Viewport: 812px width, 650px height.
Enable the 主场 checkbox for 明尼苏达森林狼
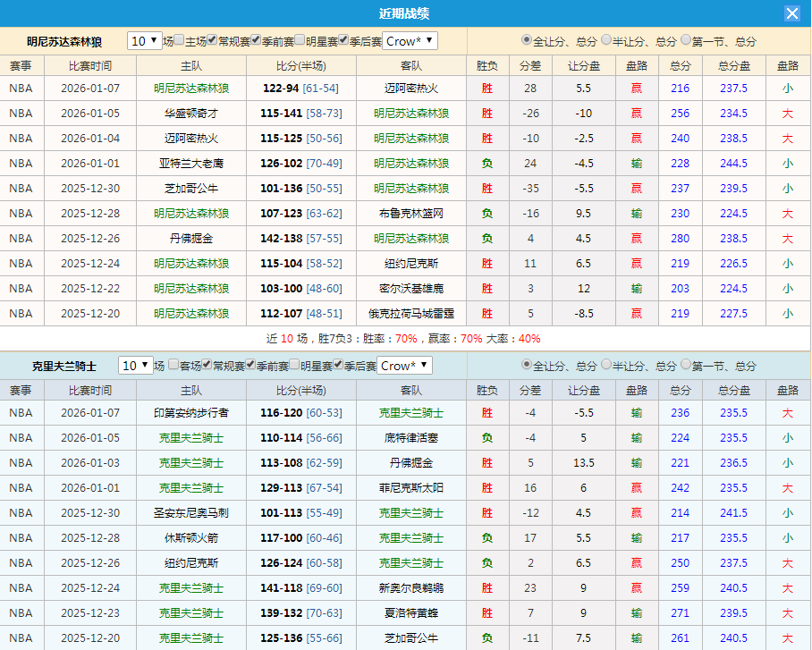click(x=179, y=41)
